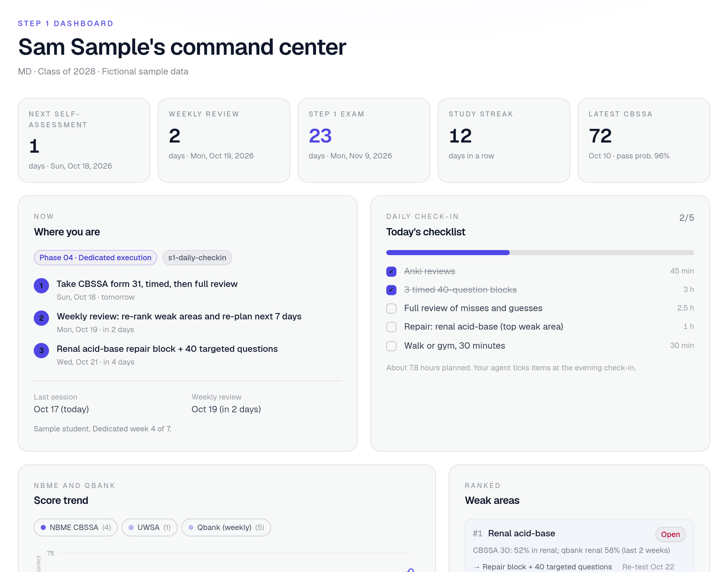Image resolution: width=728 pixels, height=572 pixels.
Task: Click the Oct 17 (today) last session value
Action: click(61, 409)
